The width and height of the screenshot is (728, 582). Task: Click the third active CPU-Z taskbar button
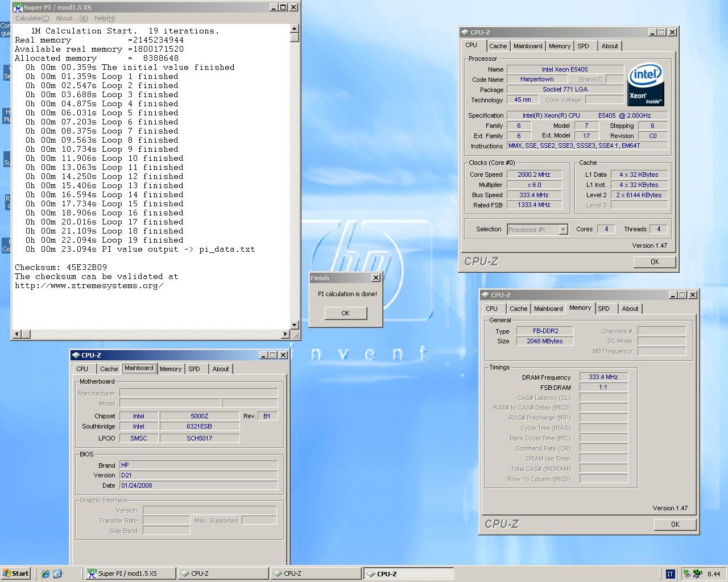408,573
